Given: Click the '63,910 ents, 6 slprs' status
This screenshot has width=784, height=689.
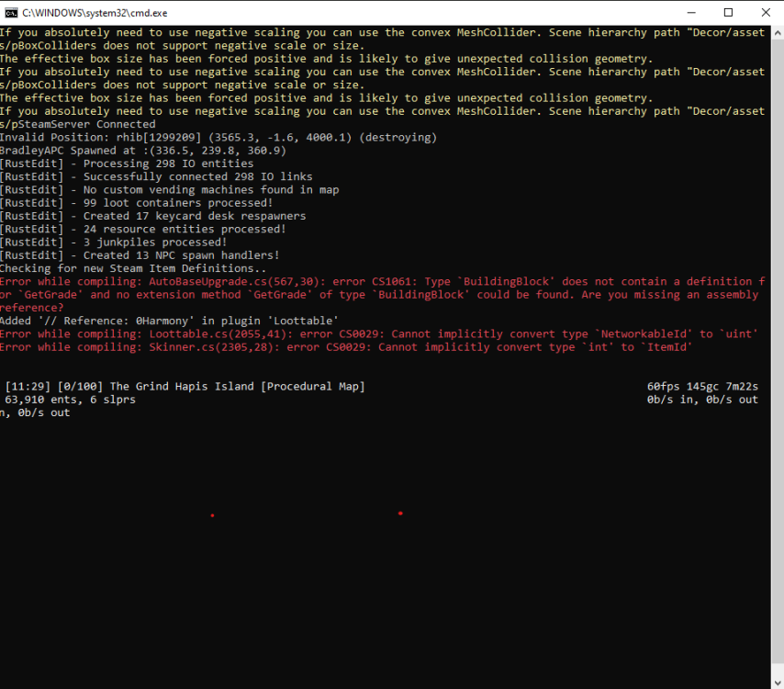Looking at the screenshot, I should [x=71, y=400].
